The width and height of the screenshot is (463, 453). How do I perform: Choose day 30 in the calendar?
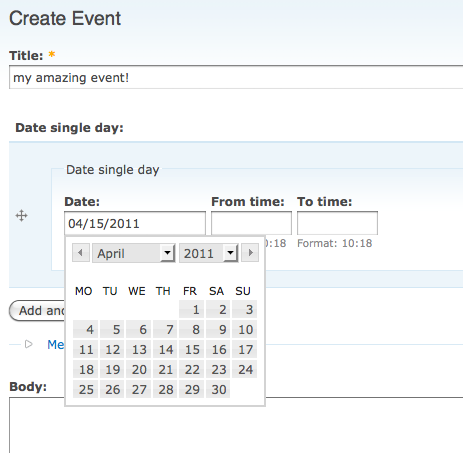click(219, 389)
